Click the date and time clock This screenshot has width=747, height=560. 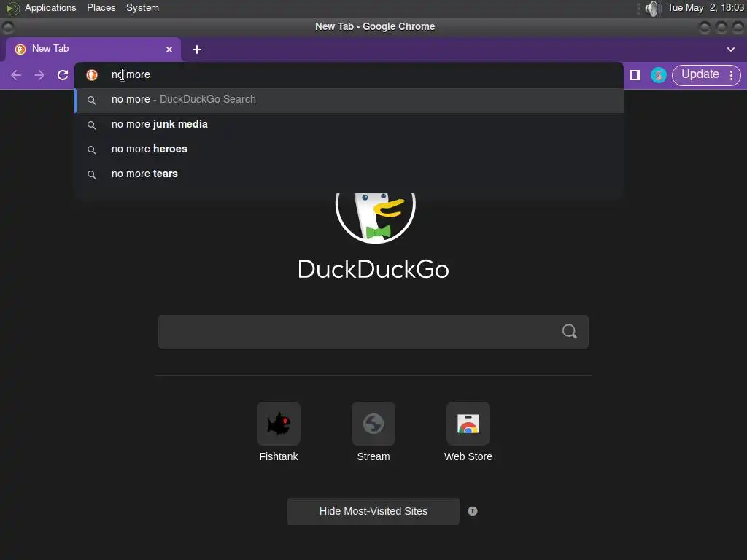[x=705, y=8]
